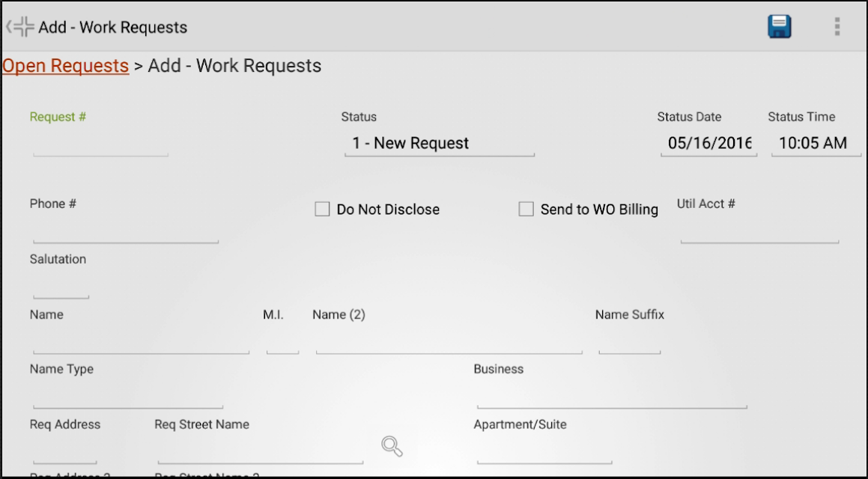Click the blue floppy disk save icon
The height and width of the screenshot is (479, 868).
[x=779, y=26]
